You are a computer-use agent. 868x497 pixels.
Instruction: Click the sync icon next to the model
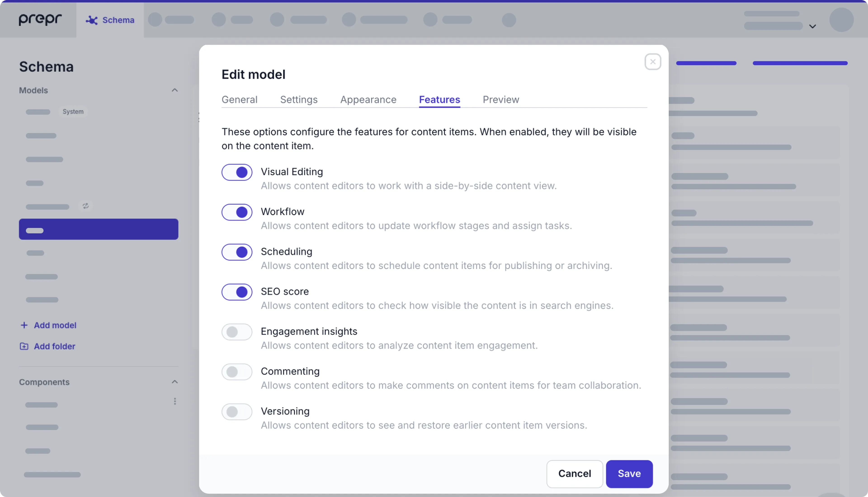(x=86, y=206)
